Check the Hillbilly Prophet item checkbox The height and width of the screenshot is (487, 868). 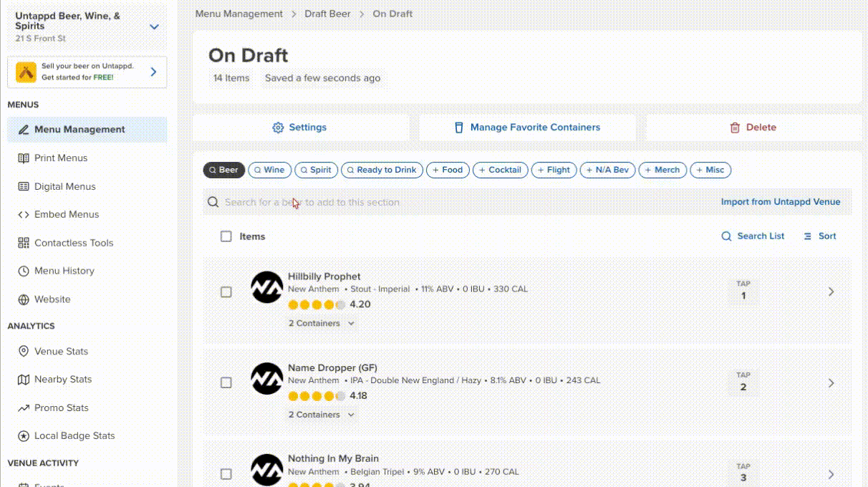click(x=226, y=291)
